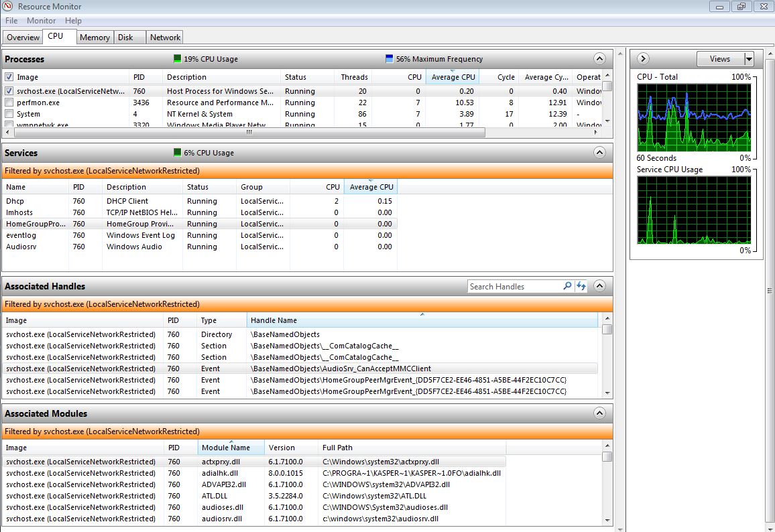This screenshot has height=532, width=775.
Task: Click the Views button
Action: [x=719, y=59]
